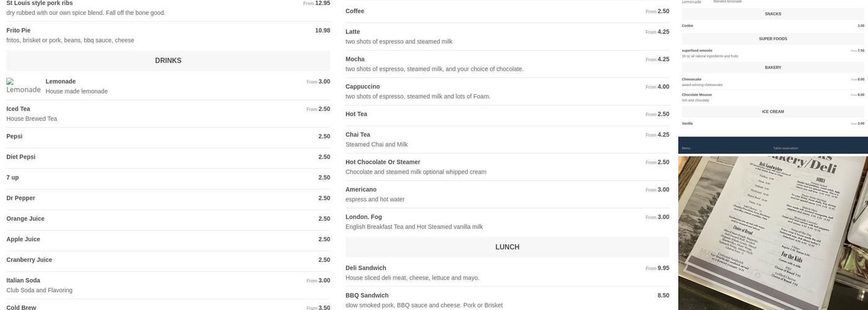Select the Frito Pie menu item

point(168,35)
